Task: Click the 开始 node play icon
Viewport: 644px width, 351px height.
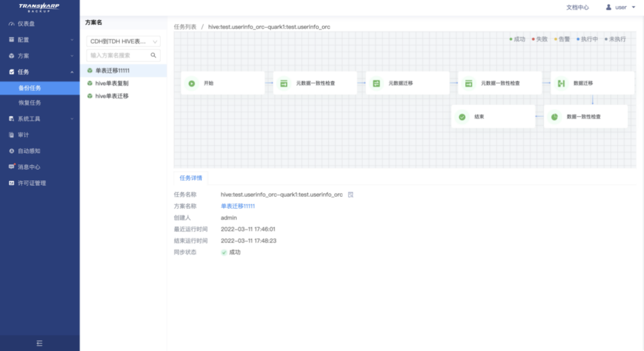Action: tap(191, 83)
